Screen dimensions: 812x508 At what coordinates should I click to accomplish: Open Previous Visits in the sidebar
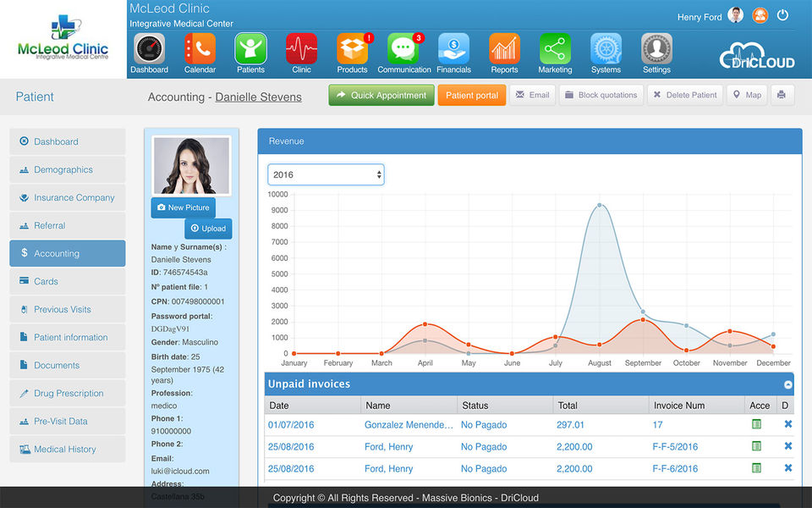coord(68,310)
